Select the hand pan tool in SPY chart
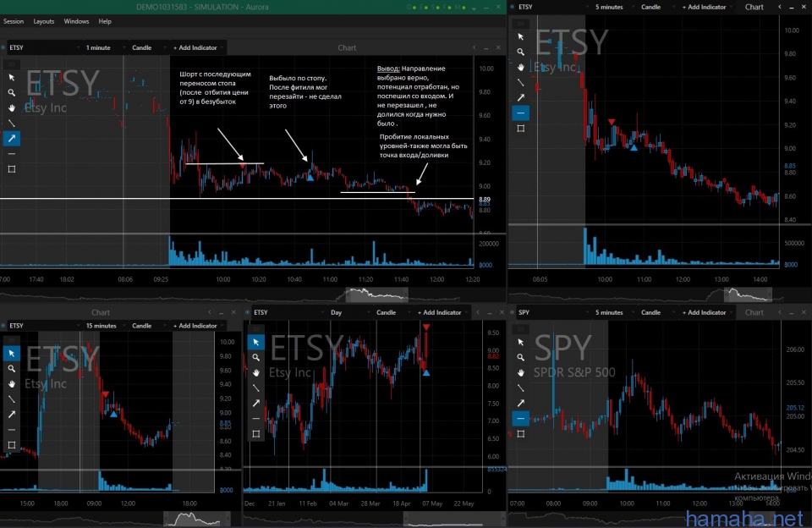 coord(520,373)
